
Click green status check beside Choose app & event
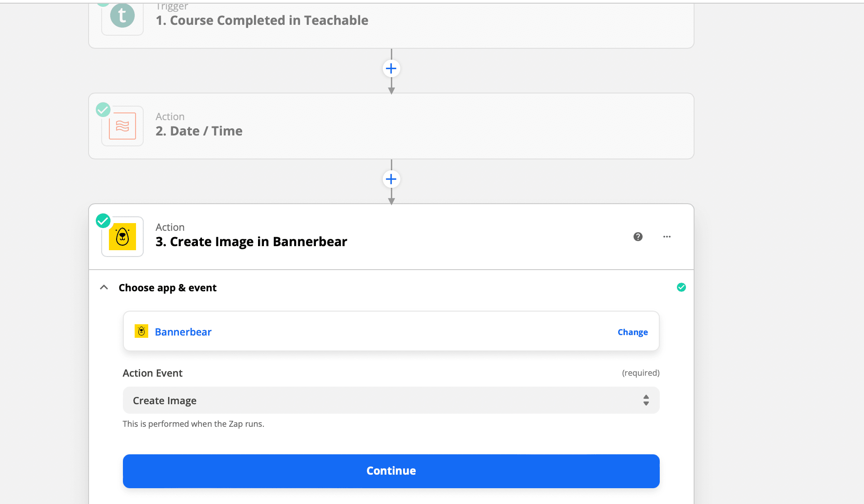[x=681, y=287]
